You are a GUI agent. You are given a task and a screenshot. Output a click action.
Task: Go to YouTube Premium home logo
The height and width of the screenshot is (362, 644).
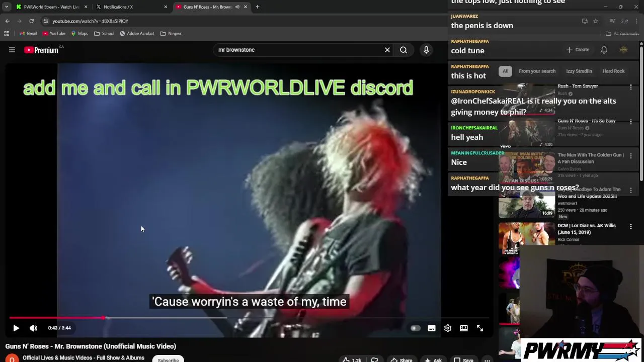pos(41,50)
